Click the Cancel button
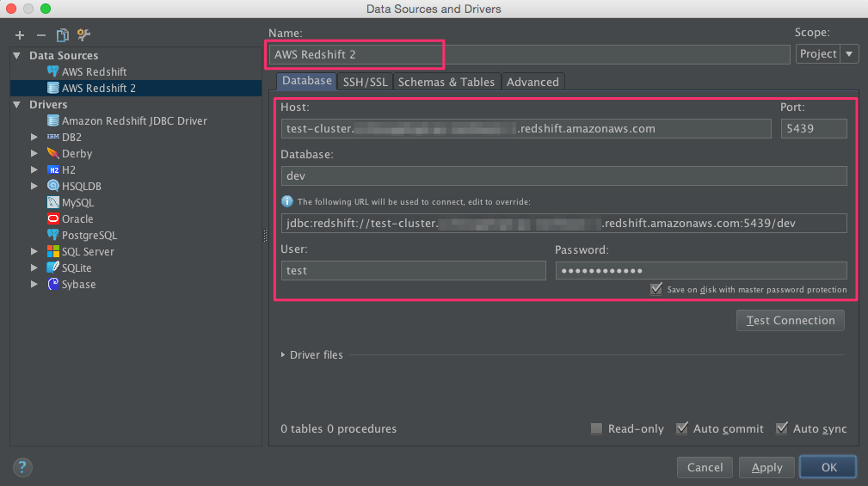Screen dimensions: 868x486 click(705, 467)
